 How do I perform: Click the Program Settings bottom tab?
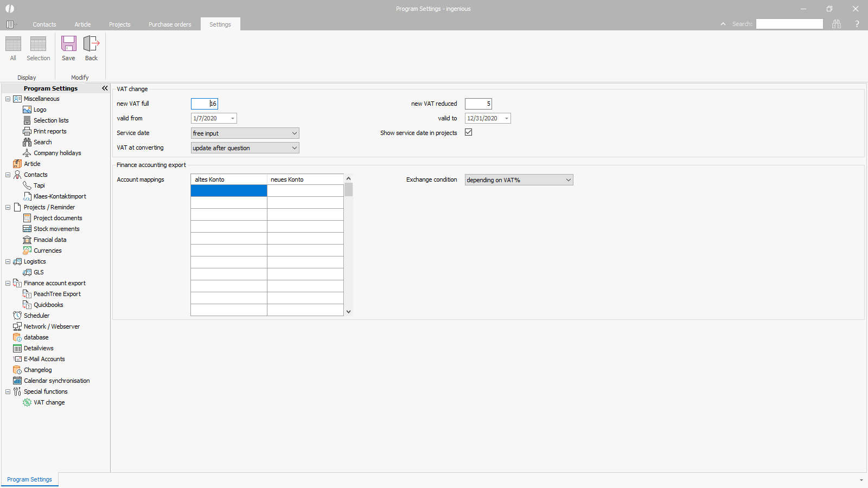point(30,479)
